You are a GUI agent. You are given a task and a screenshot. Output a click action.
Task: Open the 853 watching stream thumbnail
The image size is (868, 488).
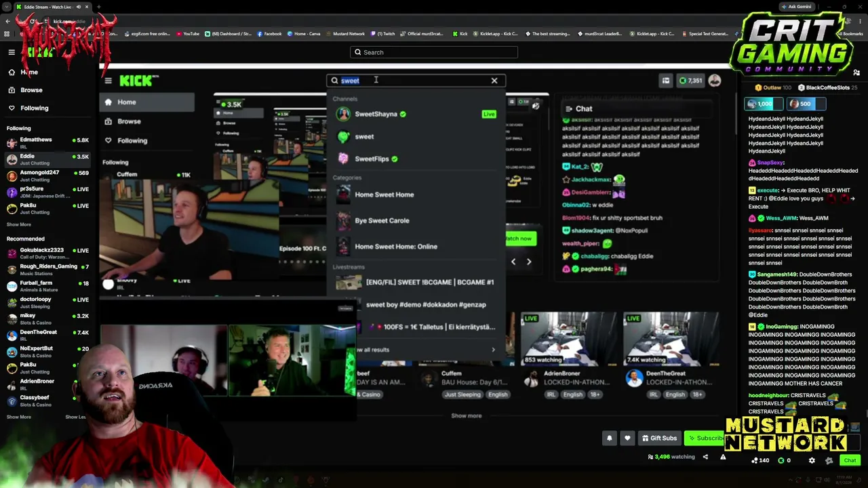[568, 340]
